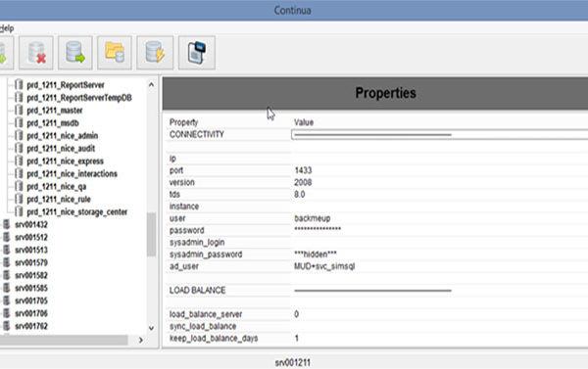Click the version value 2008

[x=303, y=182]
